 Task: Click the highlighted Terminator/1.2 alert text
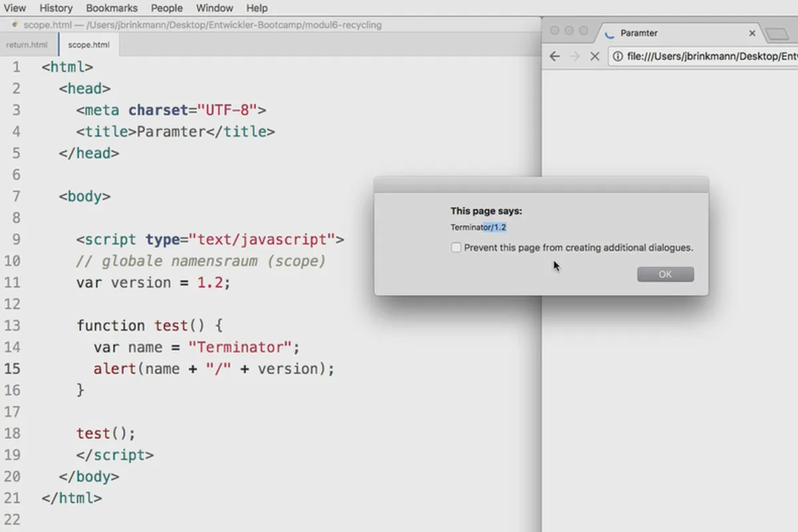[478, 227]
